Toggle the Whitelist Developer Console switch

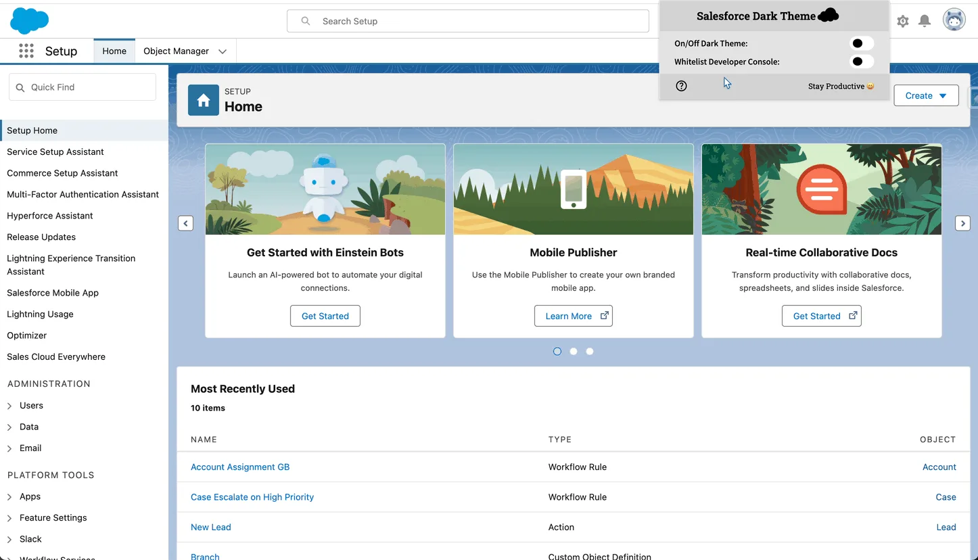pyautogui.click(x=861, y=62)
